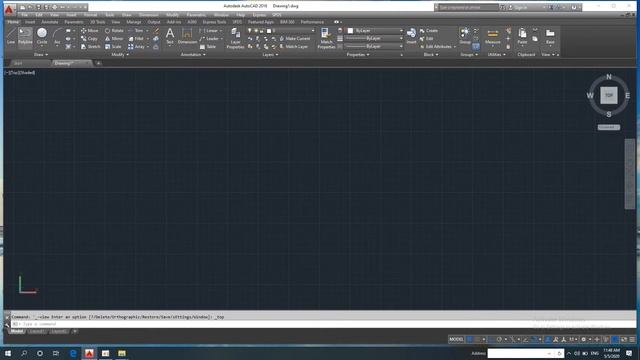Open the Dimension menu
Image resolution: width=640 pixels, height=360 pixels.
(x=149, y=15)
